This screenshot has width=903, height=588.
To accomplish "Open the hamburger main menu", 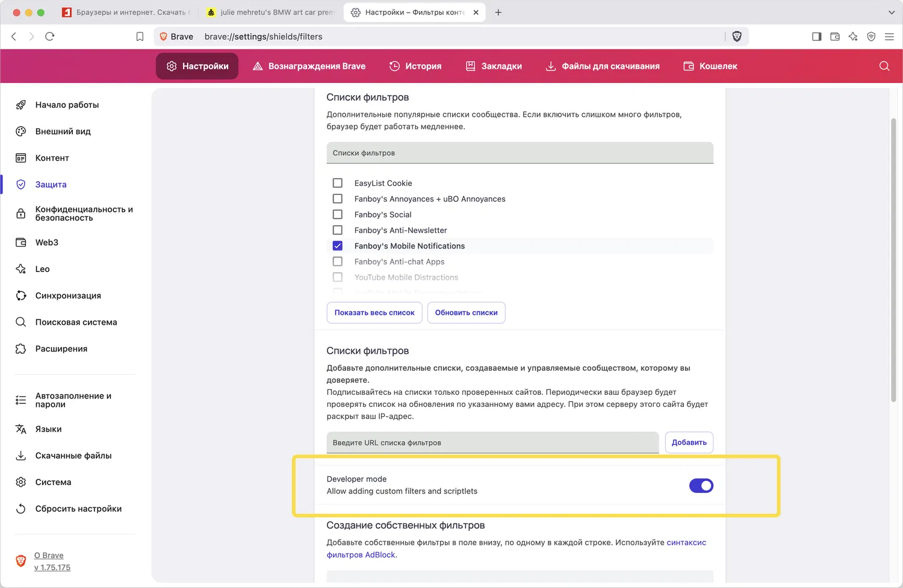I will point(889,37).
